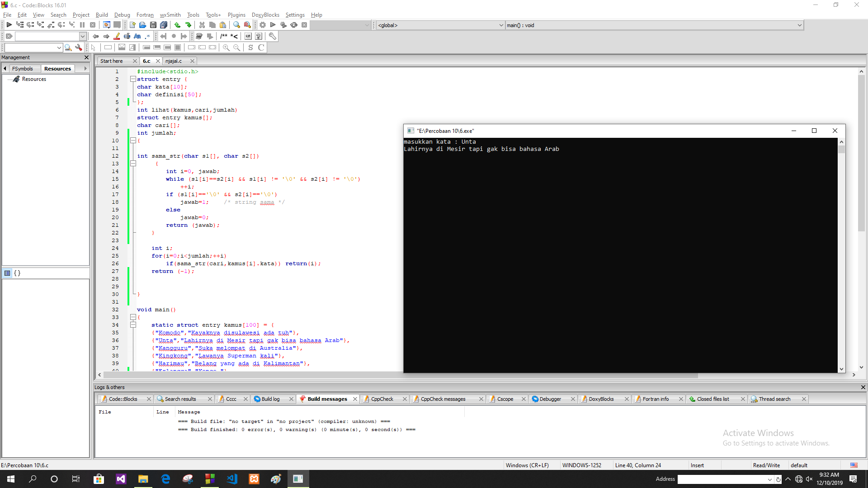Run program with green triangle icon
Image resolution: width=868 pixels, height=488 pixels.
pyautogui.click(x=273, y=25)
